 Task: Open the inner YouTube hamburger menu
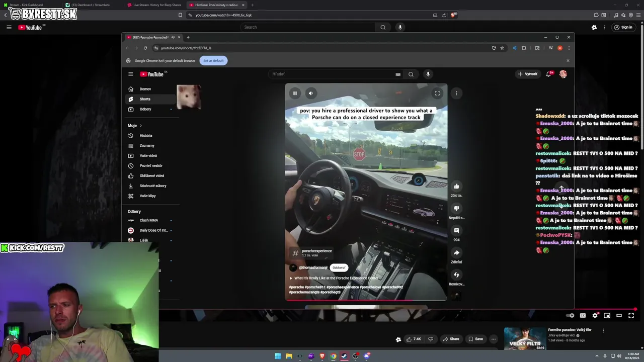[131, 74]
